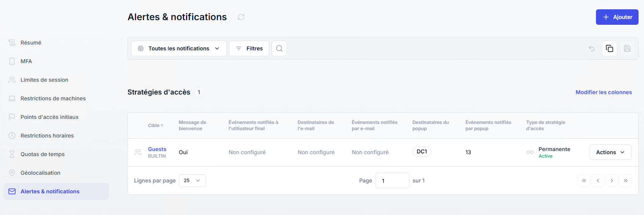
Task: Go to the next page arrow
Action: point(612,181)
